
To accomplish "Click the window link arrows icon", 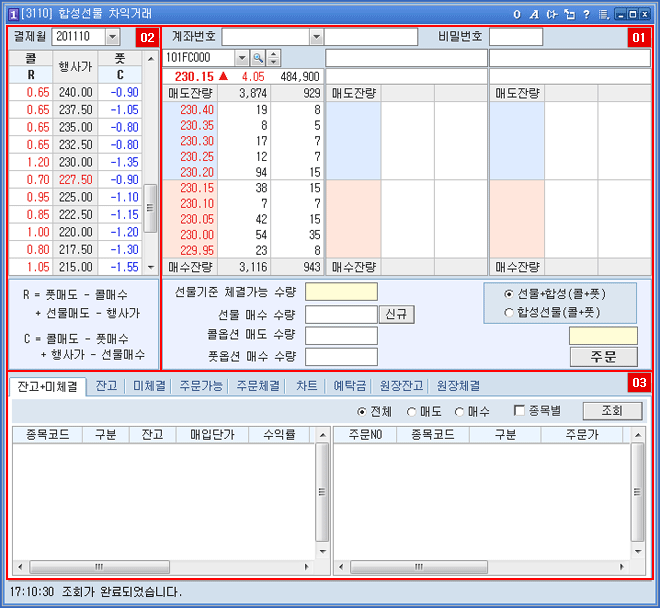I will click(569, 14).
